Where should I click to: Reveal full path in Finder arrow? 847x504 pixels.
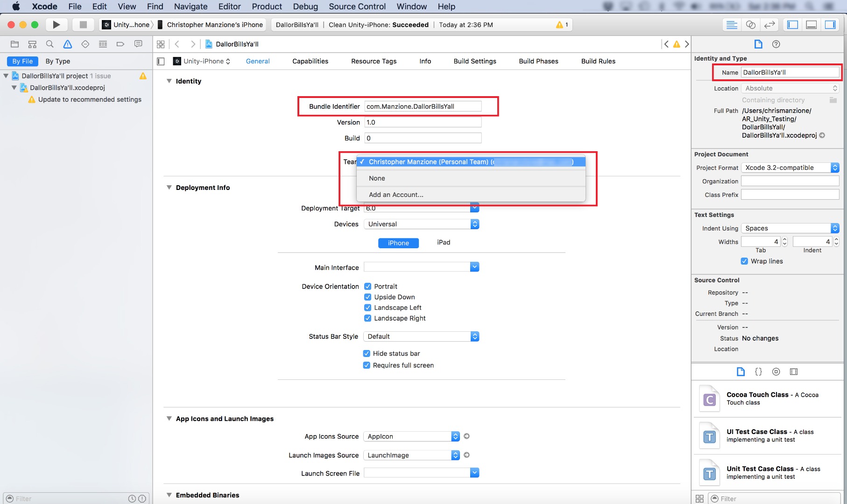822,135
